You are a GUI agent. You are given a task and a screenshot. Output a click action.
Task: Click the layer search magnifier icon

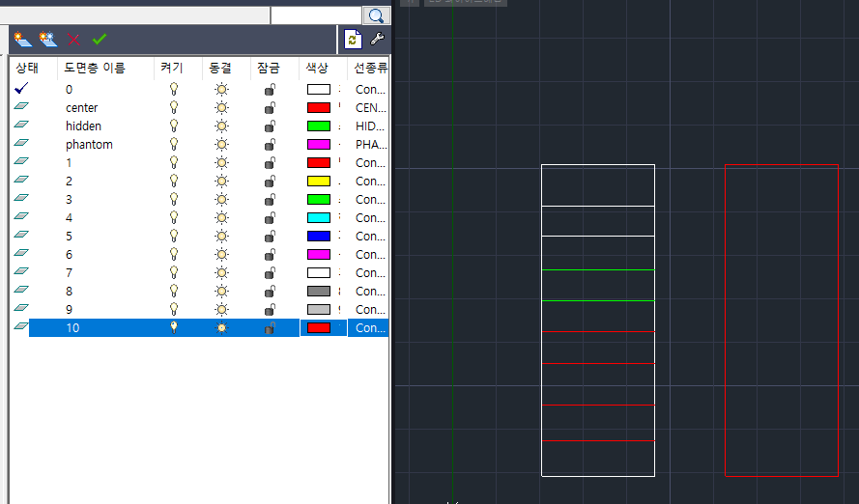click(376, 15)
